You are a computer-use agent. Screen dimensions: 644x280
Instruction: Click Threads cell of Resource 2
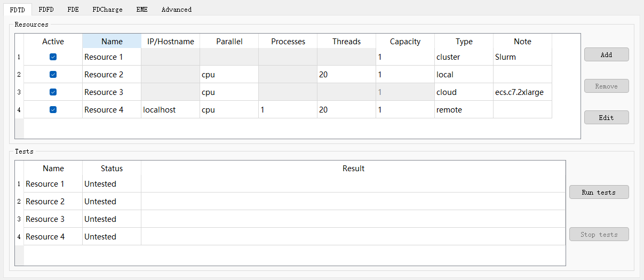coord(346,75)
